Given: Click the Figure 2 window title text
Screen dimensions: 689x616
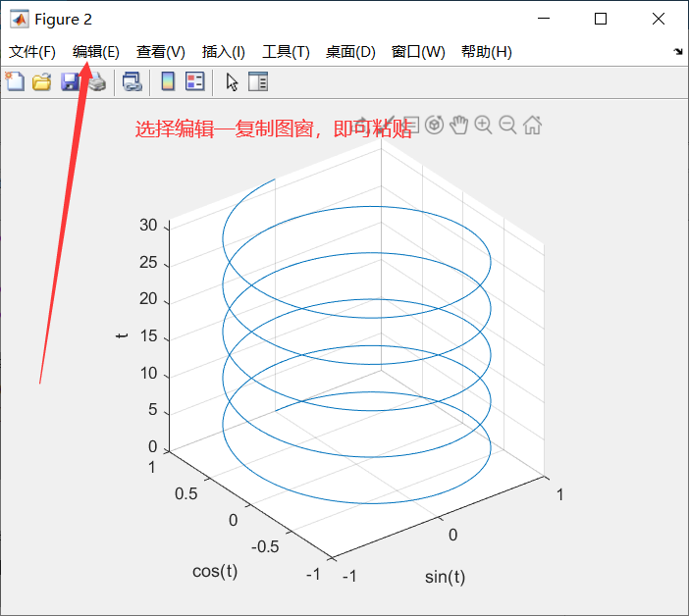Looking at the screenshot, I should tap(63, 20).
